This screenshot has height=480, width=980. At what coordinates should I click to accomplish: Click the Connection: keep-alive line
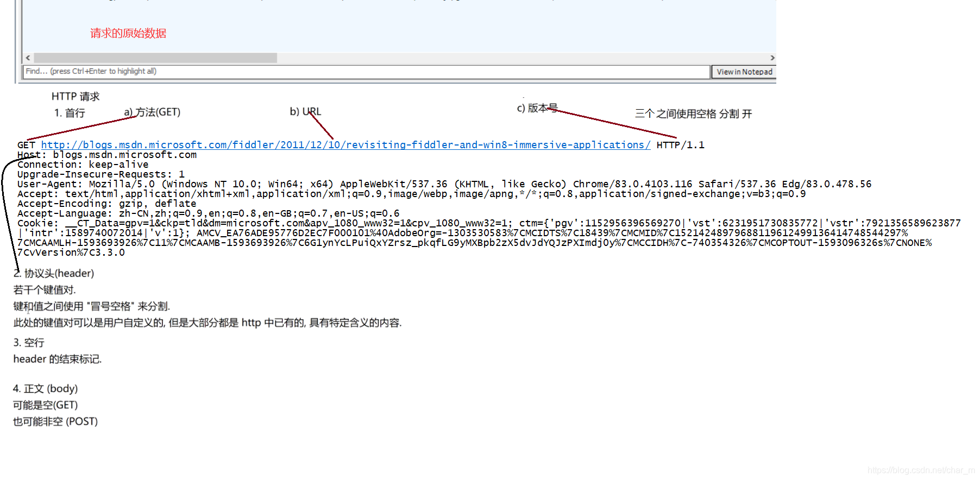pos(83,165)
